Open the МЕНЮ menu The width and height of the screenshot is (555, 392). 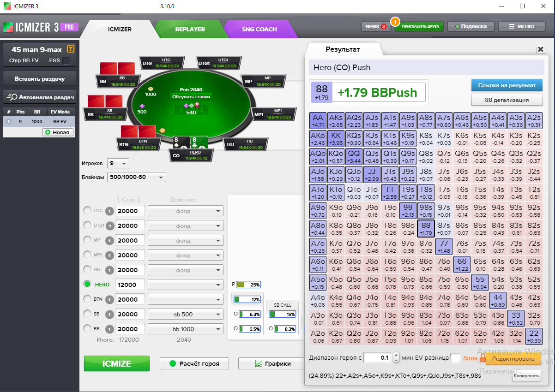pyautogui.click(x=521, y=26)
